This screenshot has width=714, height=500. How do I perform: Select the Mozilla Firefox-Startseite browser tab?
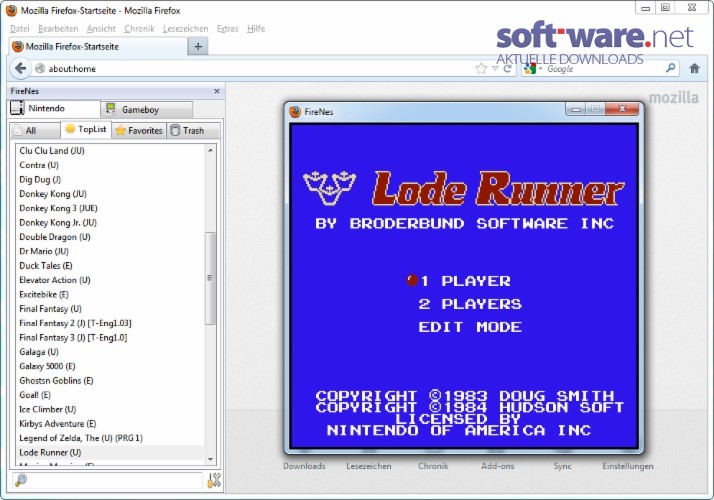coord(98,46)
